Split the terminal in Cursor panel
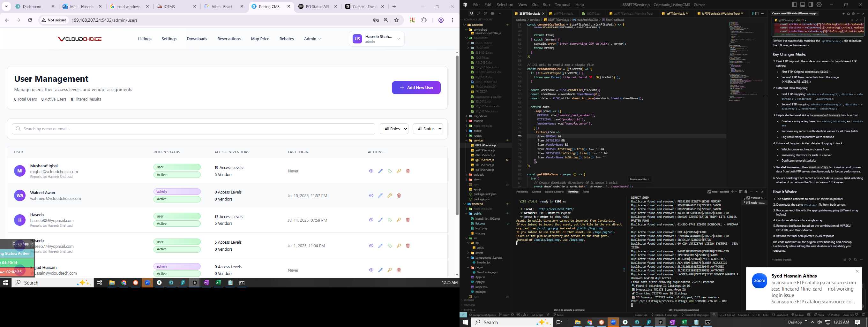 (740, 192)
